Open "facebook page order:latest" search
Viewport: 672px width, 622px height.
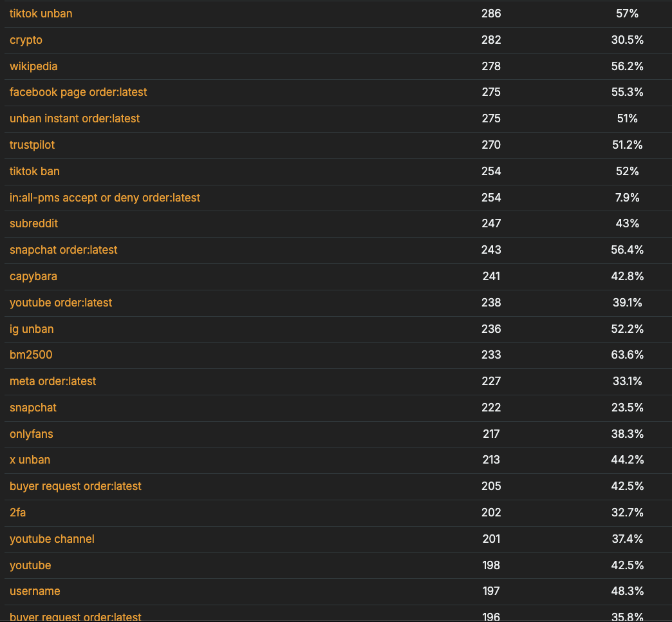point(78,92)
